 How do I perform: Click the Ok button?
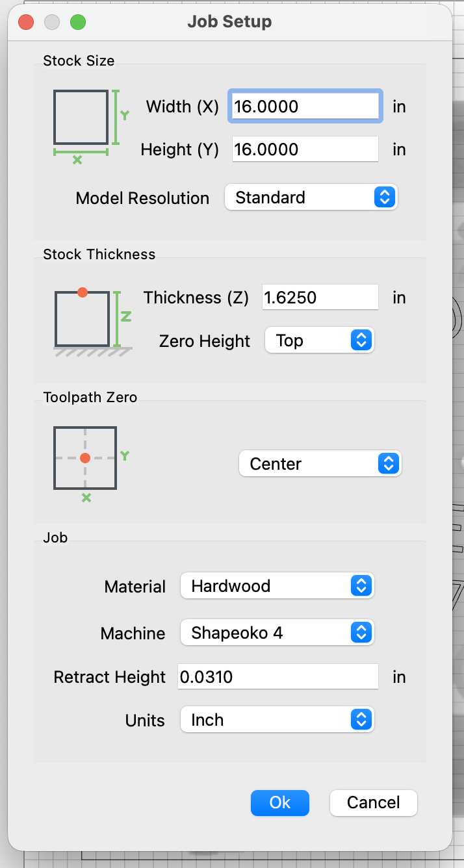(280, 802)
